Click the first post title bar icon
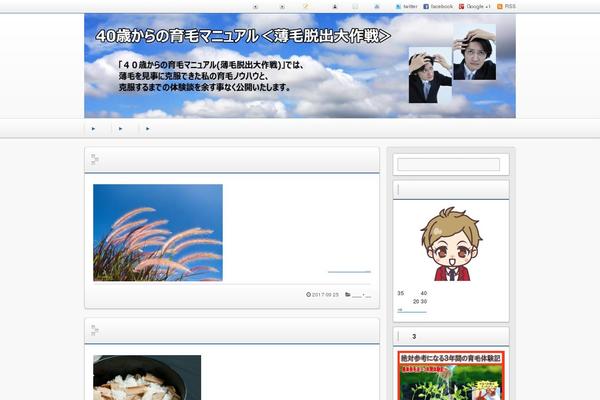The height and width of the screenshot is (400, 600). (x=95, y=159)
